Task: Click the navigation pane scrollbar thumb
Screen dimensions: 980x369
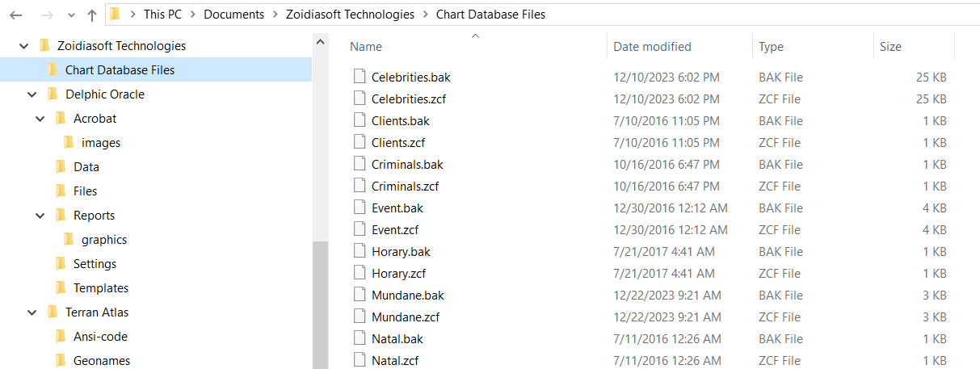Action: click(x=320, y=304)
